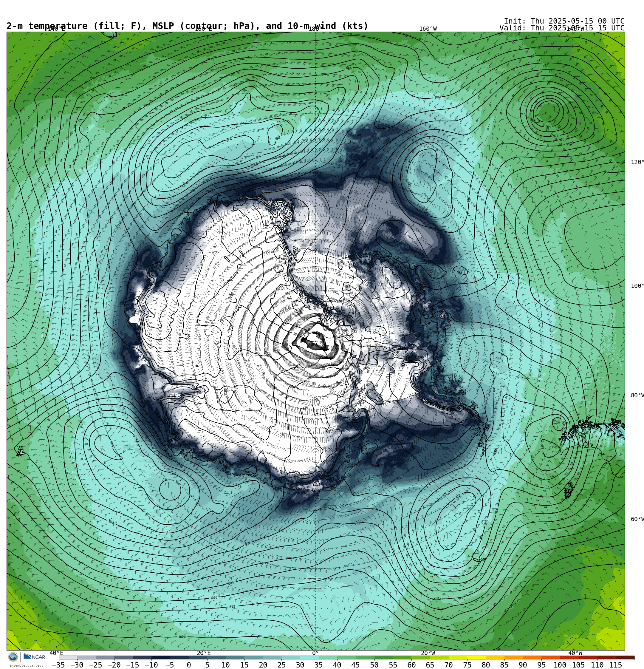The height and width of the screenshot is (669, 644).
Task: Click the darkest navy swatch between -10 and -5
Action: point(161,657)
